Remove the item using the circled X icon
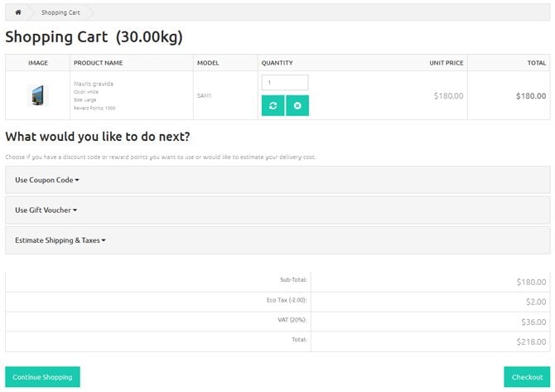555x392 pixels. 297,105
